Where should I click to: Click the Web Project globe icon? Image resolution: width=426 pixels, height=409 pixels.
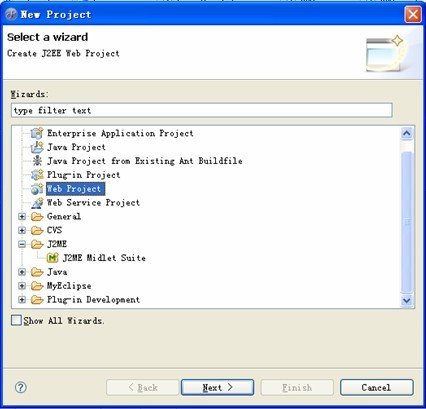37,189
